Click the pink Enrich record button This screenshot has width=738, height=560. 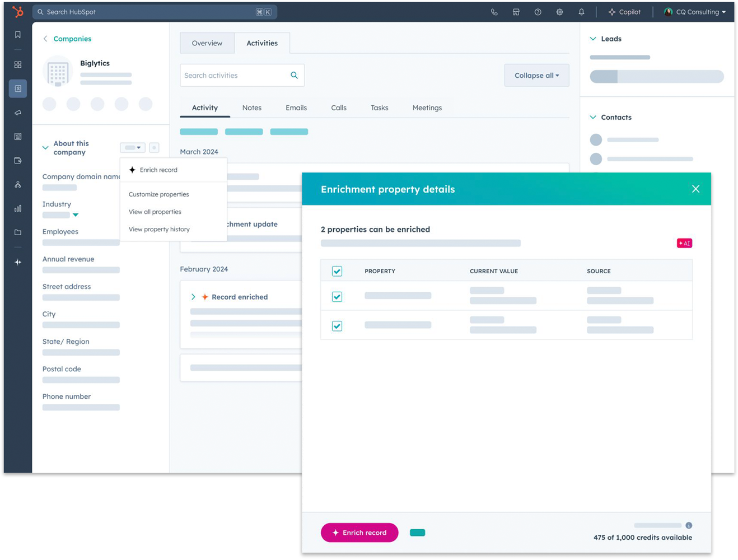click(359, 533)
